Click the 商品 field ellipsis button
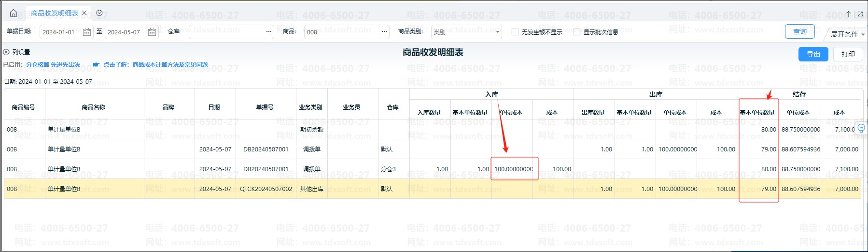The image size is (868, 252). click(x=384, y=32)
